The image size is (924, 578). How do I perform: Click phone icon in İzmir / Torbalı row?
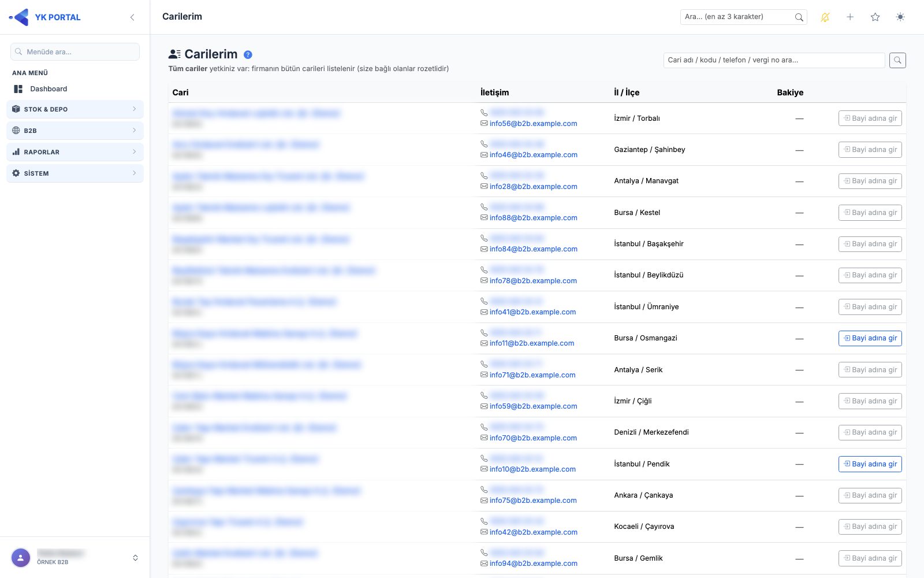[x=484, y=113]
